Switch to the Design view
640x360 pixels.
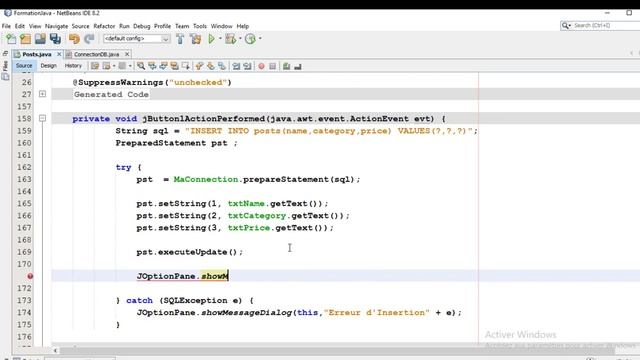tap(48, 66)
